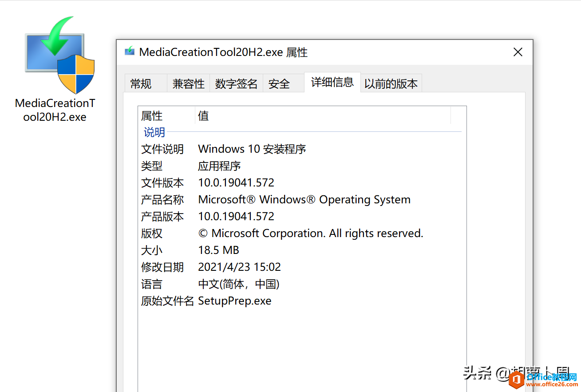Viewport: 581px width, 392px height.
Task: Open the 以前的版本 tab
Action: pos(391,83)
